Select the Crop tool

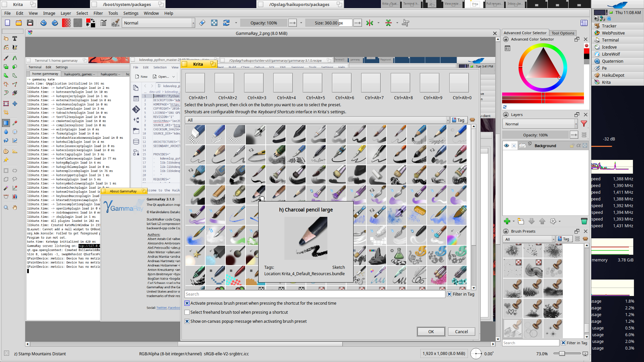click(x=6, y=112)
